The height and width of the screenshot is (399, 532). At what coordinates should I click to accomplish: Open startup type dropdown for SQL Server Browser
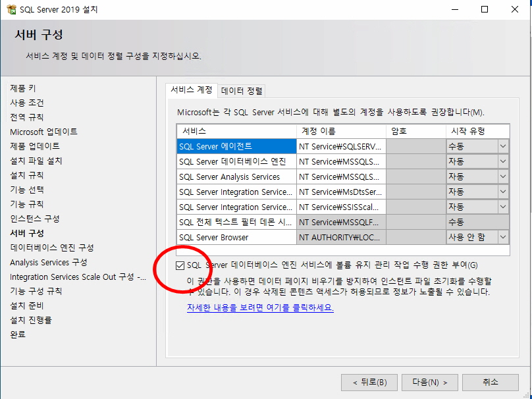click(503, 237)
